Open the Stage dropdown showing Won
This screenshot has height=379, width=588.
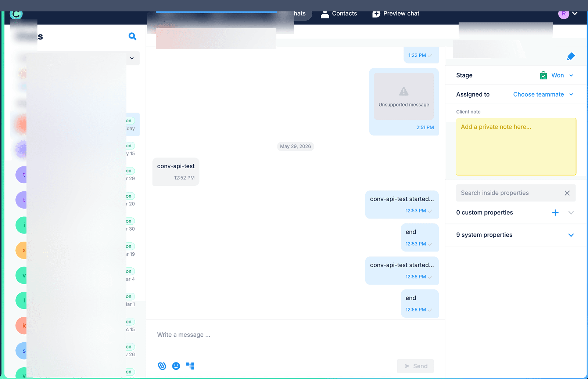(556, 75)
